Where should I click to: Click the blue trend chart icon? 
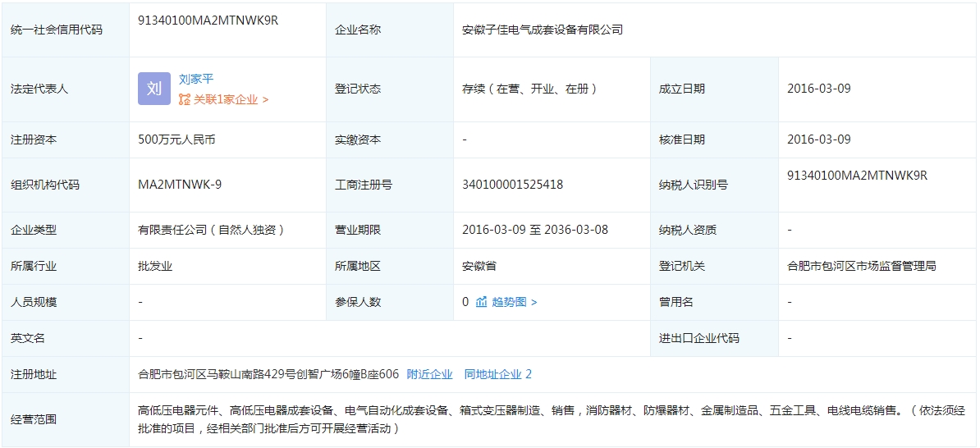[x=482, y=302]
